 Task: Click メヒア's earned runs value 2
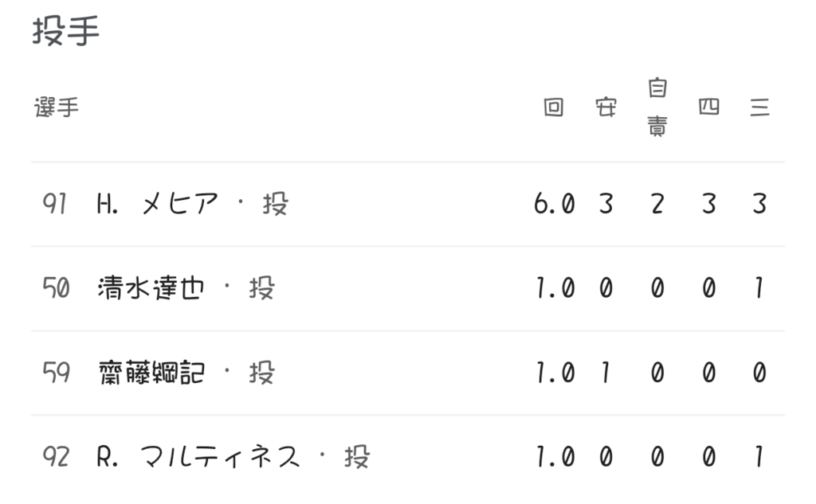[x=657, y=205]
